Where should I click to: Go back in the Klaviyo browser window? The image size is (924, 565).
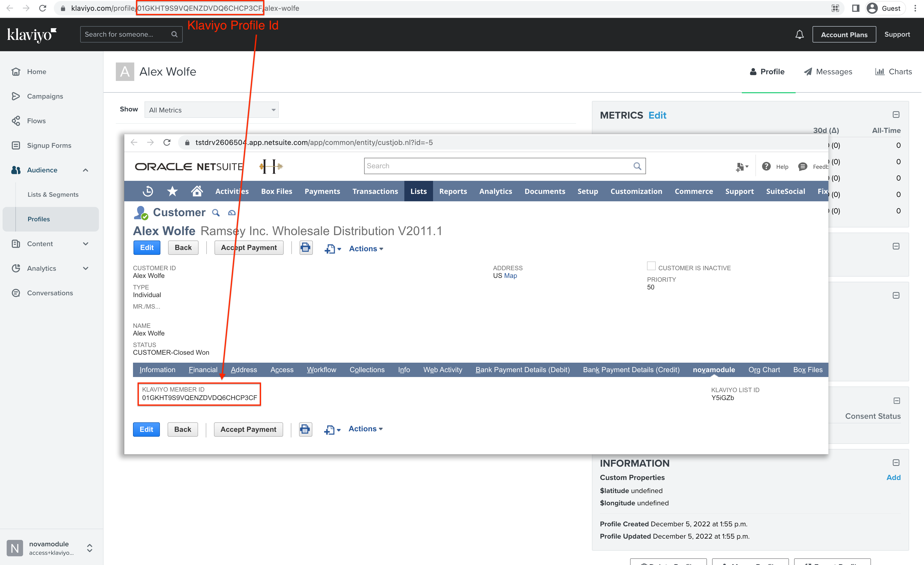coord(10,8)
